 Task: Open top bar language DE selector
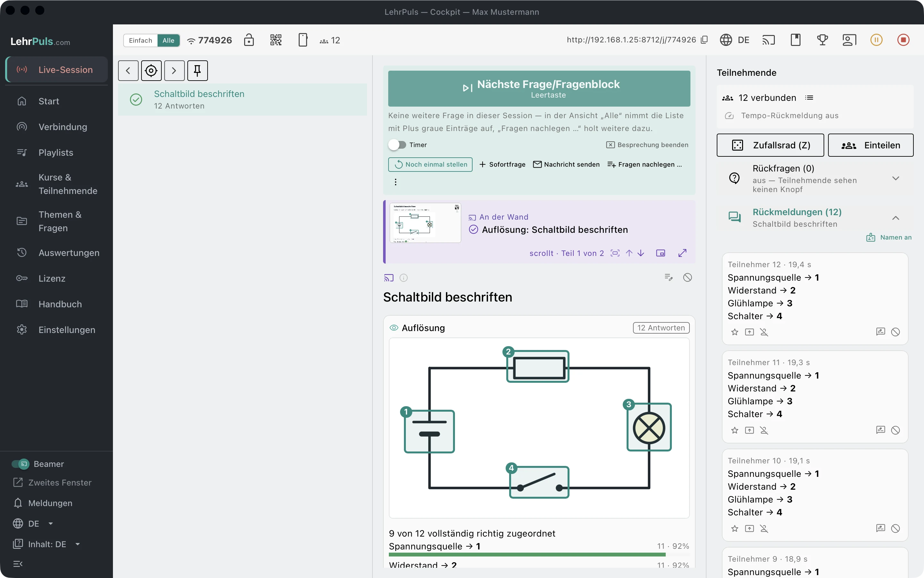tap(735, 40)
